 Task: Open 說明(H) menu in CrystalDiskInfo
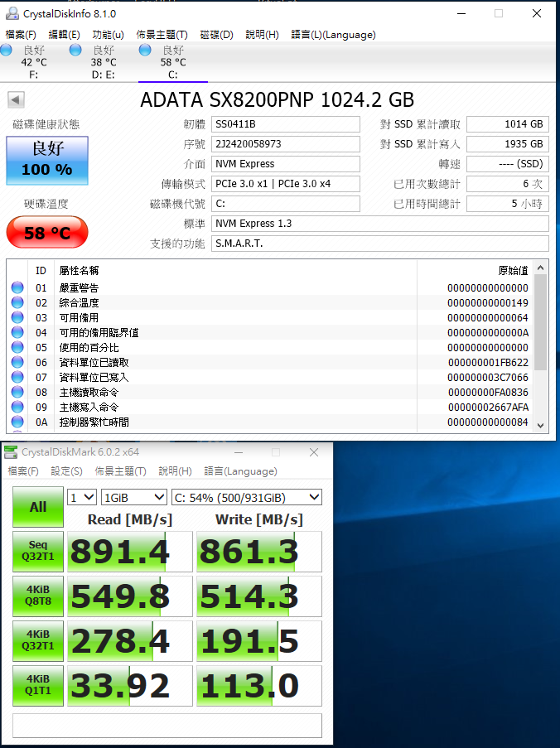[x=263, y=35]
